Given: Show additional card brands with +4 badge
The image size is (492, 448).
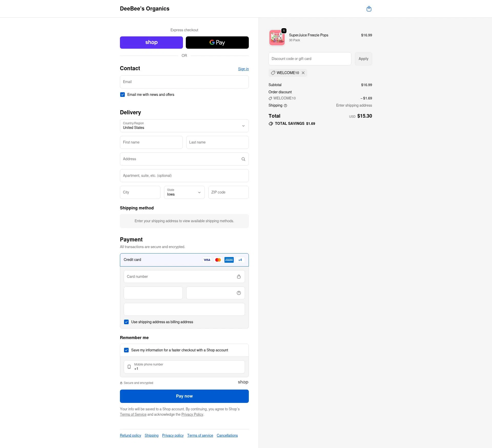Looking at the screenshot, I should pyautogui.click(x=240, y=260).
